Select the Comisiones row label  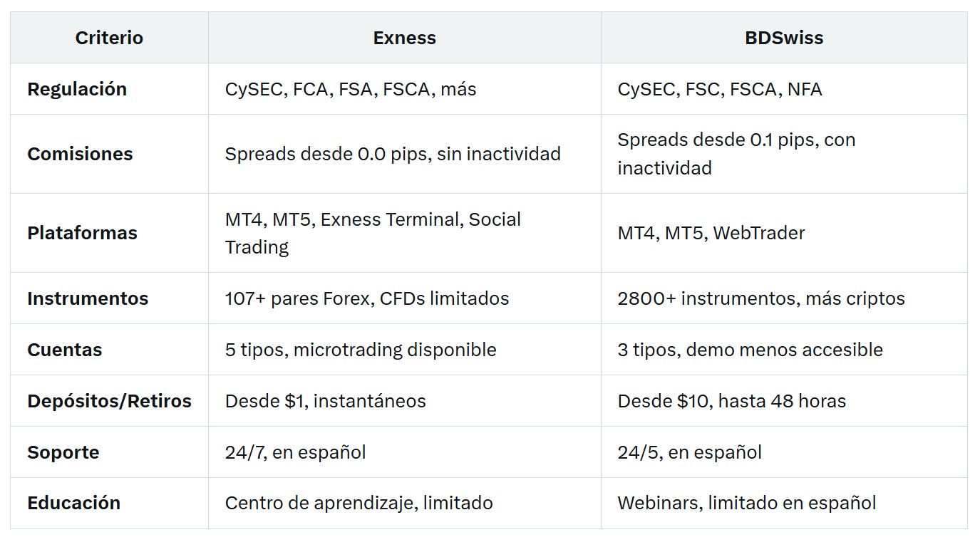click(x=80, y=154)
